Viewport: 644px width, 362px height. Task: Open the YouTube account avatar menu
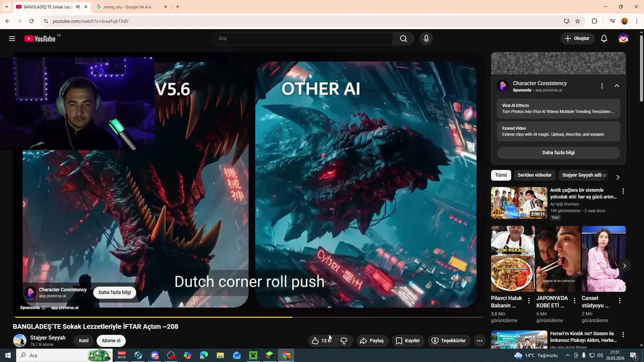(623, 39)
